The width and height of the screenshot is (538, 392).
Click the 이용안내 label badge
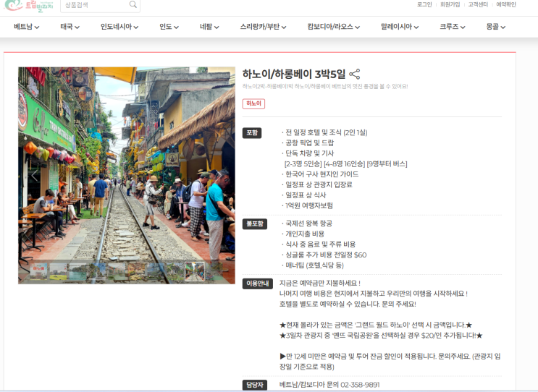(x=257, y=284)
